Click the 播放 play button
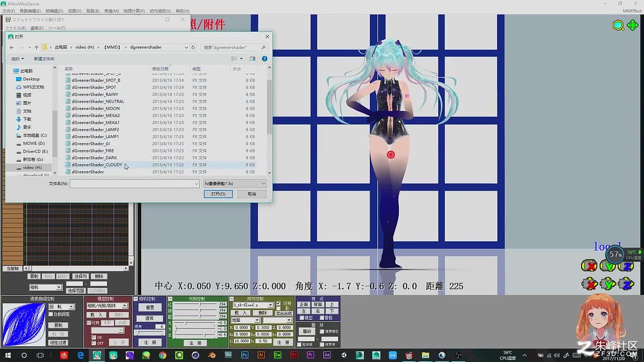The image size is (644, 362). tap(307, 331)
